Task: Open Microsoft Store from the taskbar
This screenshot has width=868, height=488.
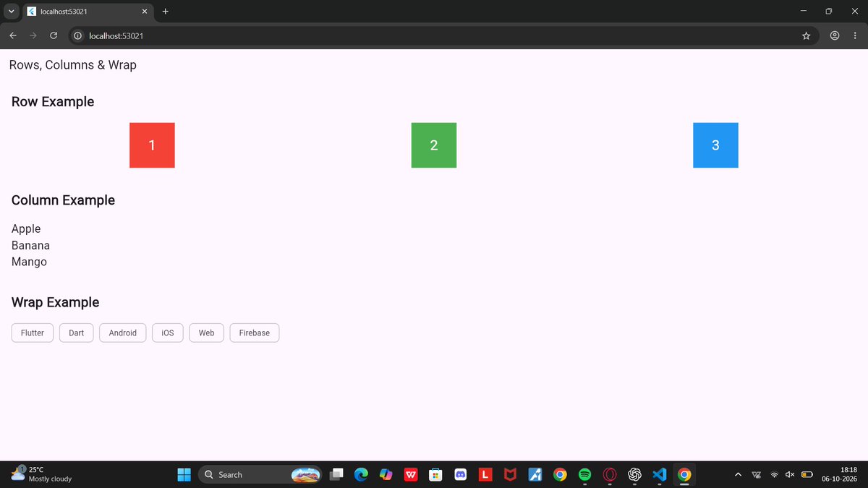Action: [x=435, y=474]
